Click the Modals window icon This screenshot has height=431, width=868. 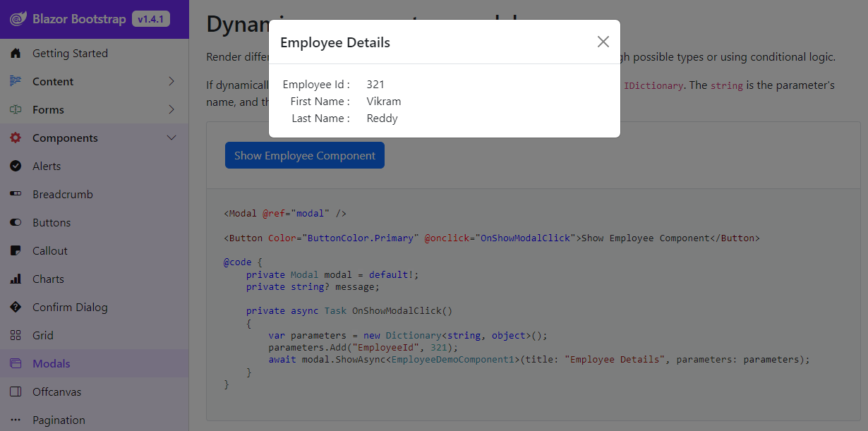(x=16, y=363)
